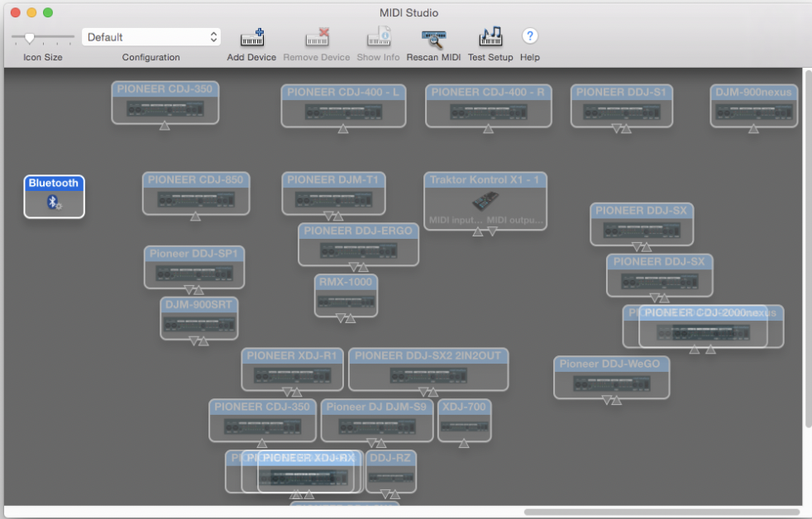
Task: Open Show Info in the toolbar
Action: (x=379, y=38)
